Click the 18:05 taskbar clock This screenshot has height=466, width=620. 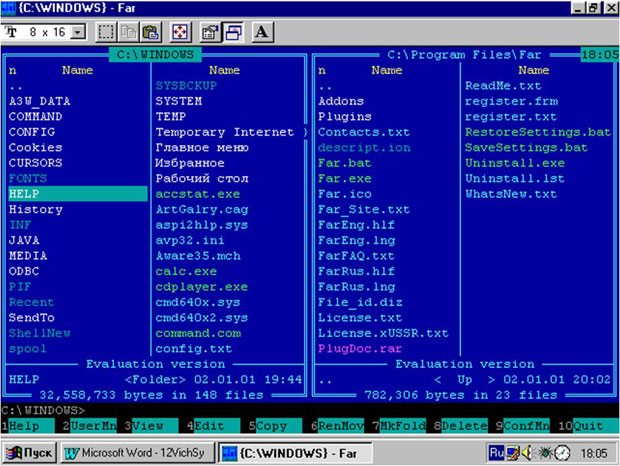(594, 453)
